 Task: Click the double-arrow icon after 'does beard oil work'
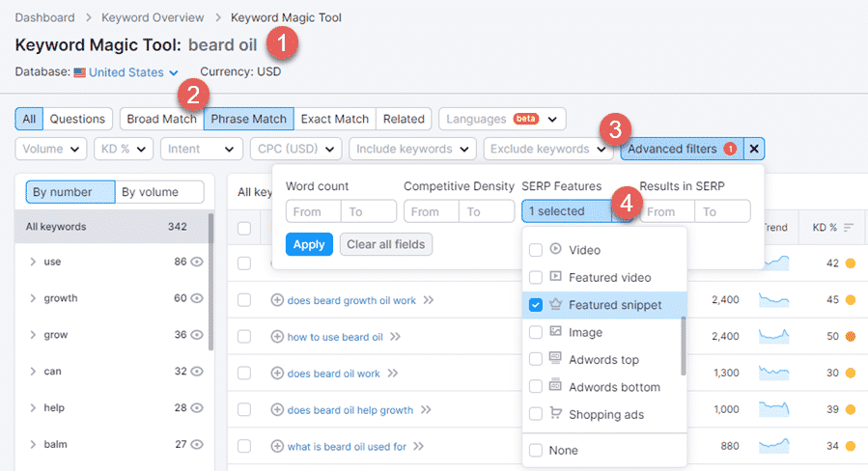coord(393,374)
